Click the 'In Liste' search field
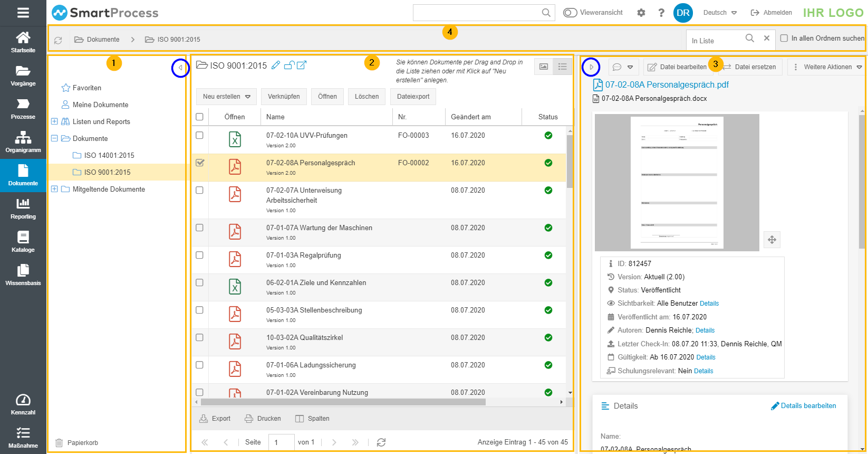Image resolution: width=868 pixels, height=454 pixels. pyautogui.click(x=716, y=40)
